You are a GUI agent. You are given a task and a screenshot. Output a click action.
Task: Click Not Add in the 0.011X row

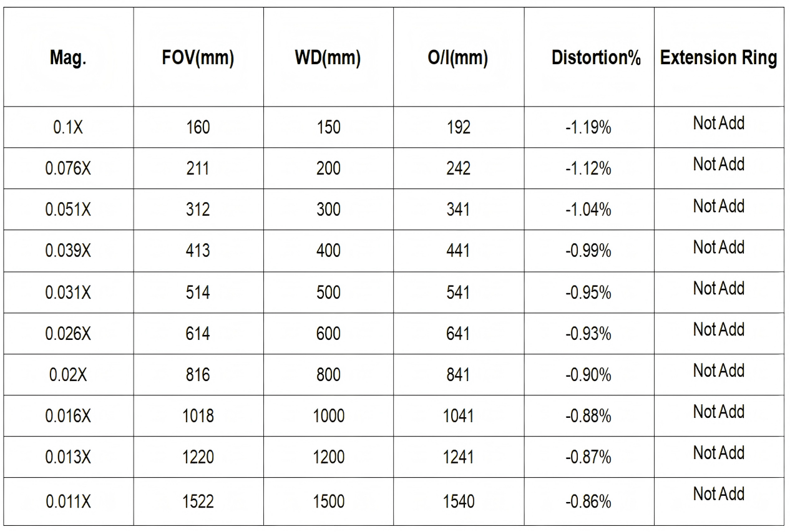(x=719, y=494)
